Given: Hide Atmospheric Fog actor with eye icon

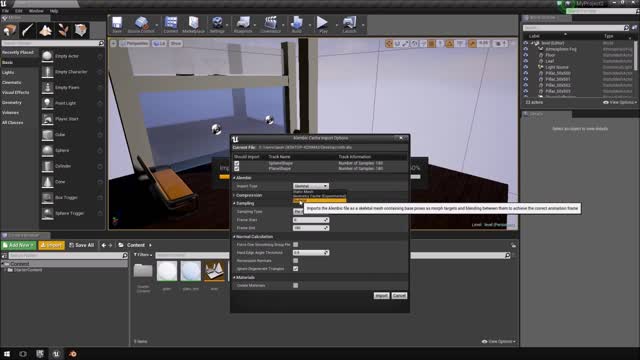Looking at the screenshot, I should coord(526,49).
